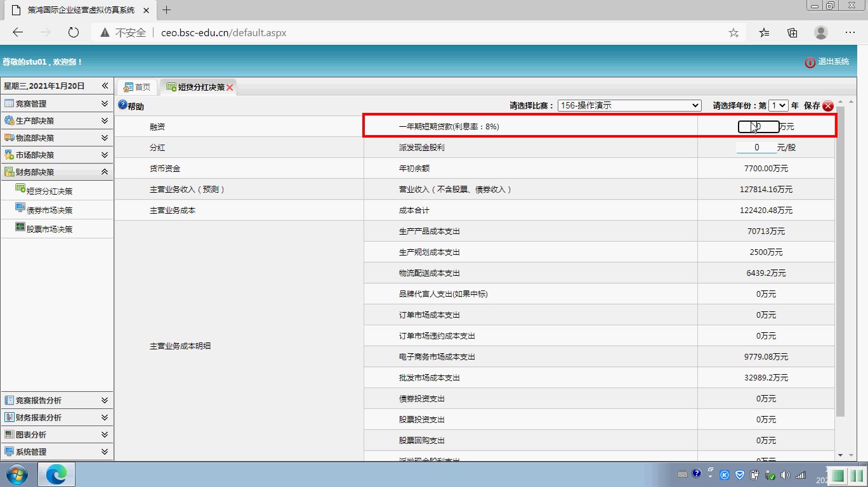The height and width of the screenshot is (487, 868).
Task: Click the blue question mark help icon
Action: pos(122,105)
